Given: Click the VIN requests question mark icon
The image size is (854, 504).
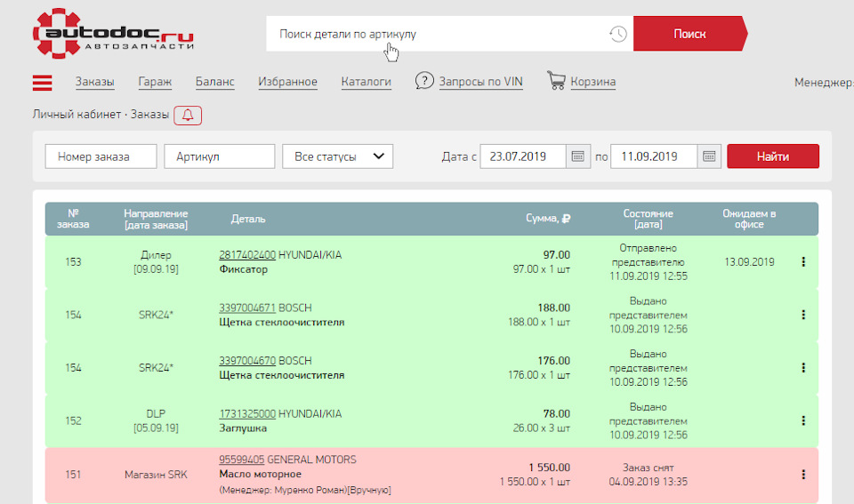Looking at the screenshot, I should 424,81.
